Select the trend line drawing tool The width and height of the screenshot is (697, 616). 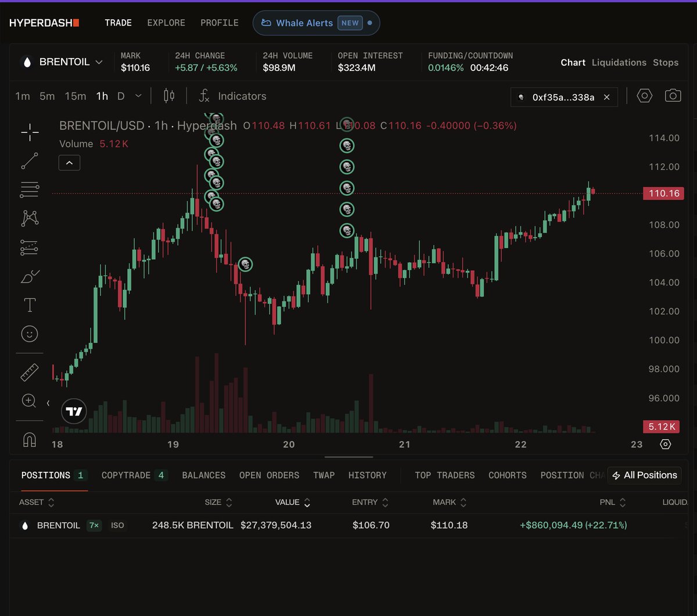coord(30,161)
